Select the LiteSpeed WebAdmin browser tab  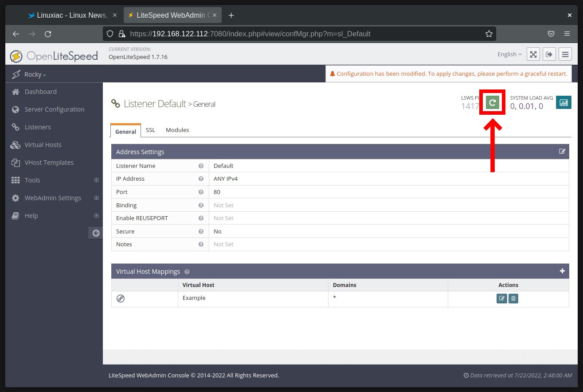coord(173,15)
